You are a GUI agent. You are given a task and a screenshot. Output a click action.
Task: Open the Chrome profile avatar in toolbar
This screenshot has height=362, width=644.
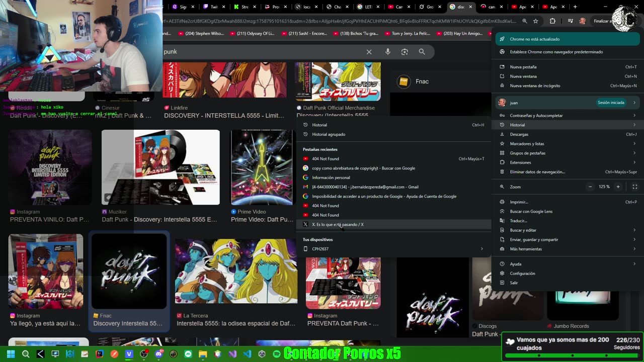pos(582,21)
